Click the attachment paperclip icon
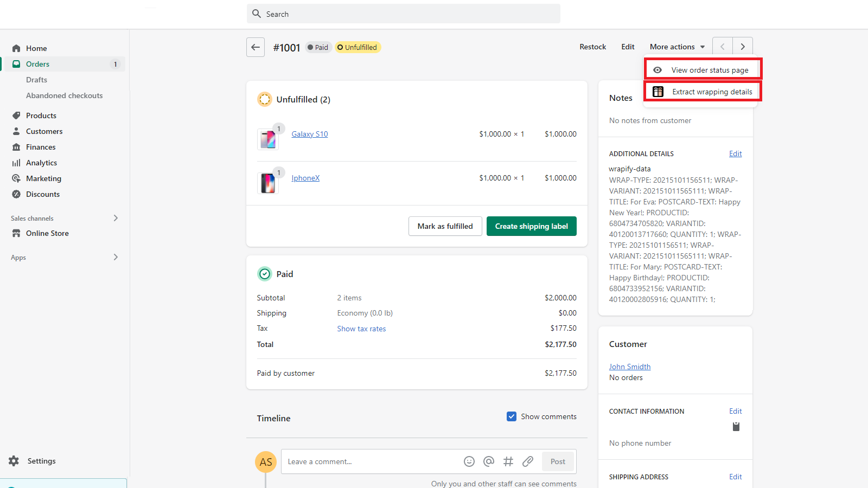868x488 pixels. click(x=528, y=461)
